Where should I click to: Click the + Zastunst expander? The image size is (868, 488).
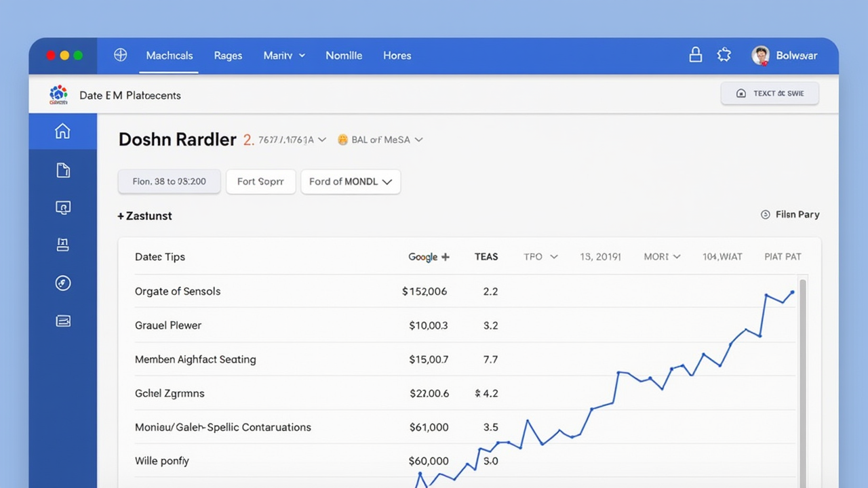[144, 216]
